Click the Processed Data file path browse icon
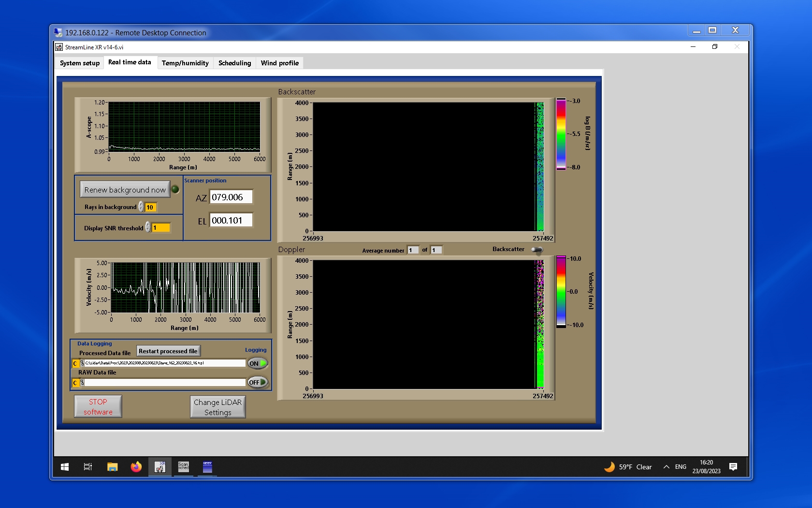 click(82, 363)
